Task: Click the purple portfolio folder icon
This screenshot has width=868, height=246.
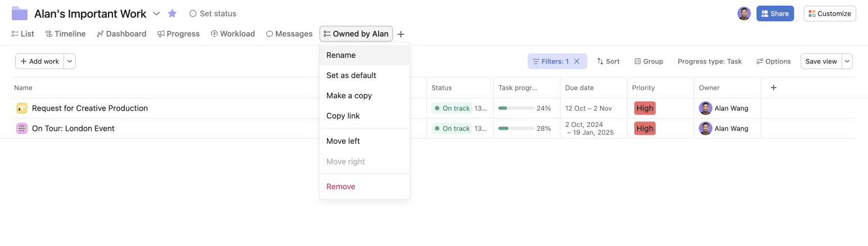Action: coord(20,13)
